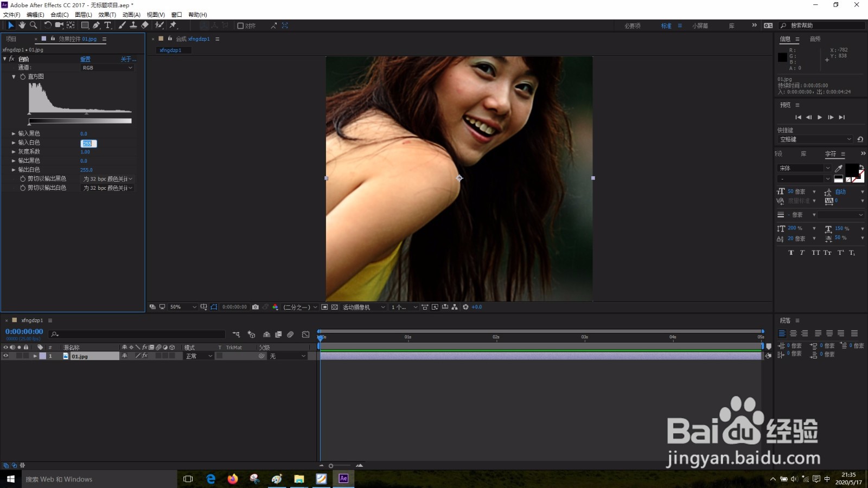Click 重置 to reset the effect
The width and height of the screenshot is (868, 488).
pyautogui.click(x=85, y=59)
